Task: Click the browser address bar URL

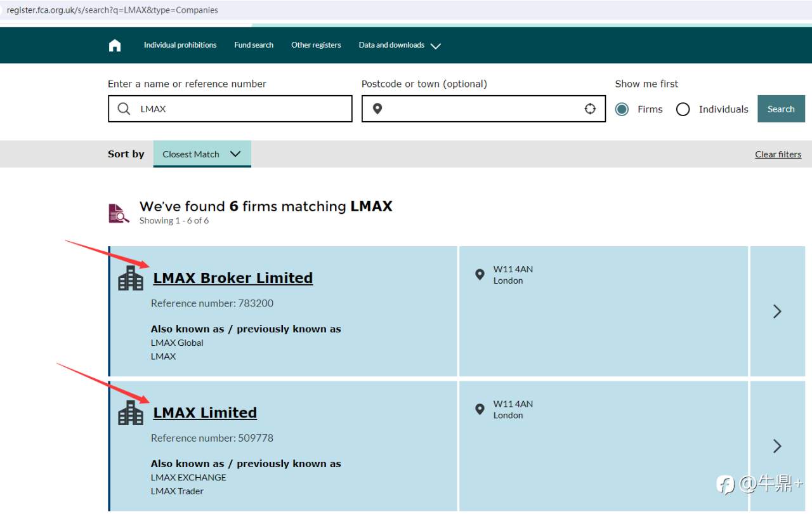Action: (112, 10)
